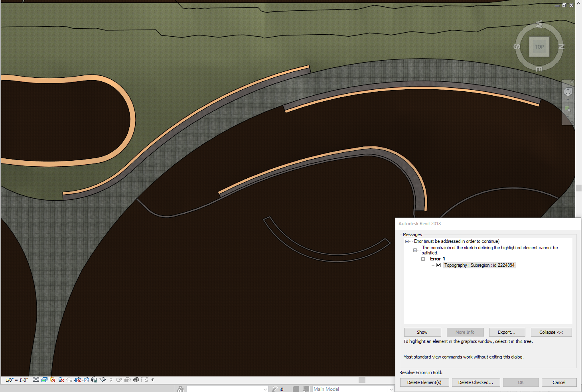Select Temporary Hide/Isolate glasses icon

coord(103,380)
